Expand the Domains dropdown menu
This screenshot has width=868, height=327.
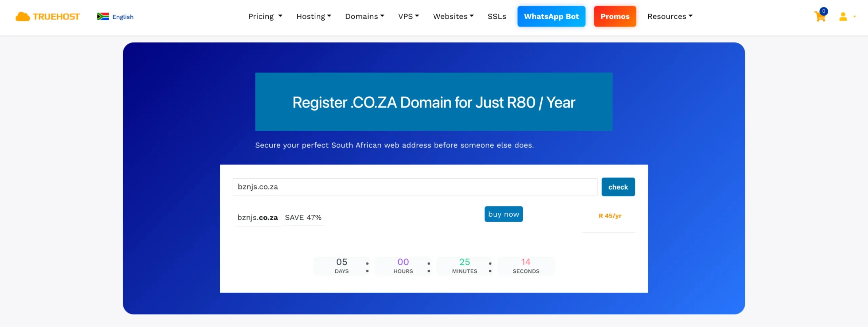[364, 16]
